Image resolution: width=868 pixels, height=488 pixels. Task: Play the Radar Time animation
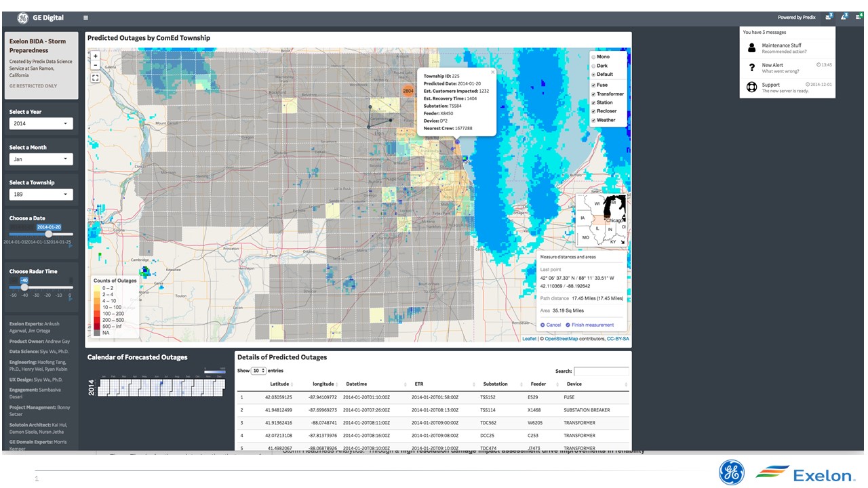pyautogui.click(x=70, y=300)
